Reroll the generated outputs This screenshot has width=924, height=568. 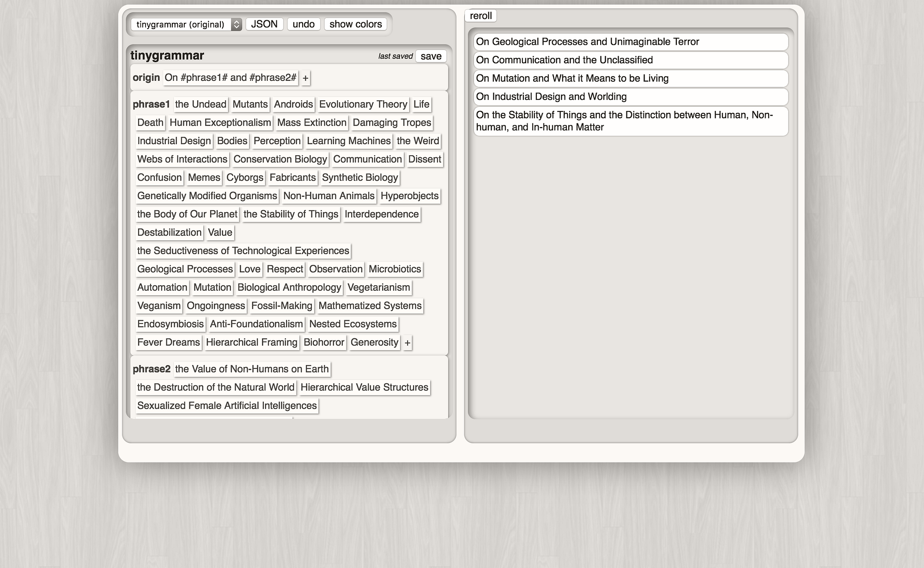480,16
